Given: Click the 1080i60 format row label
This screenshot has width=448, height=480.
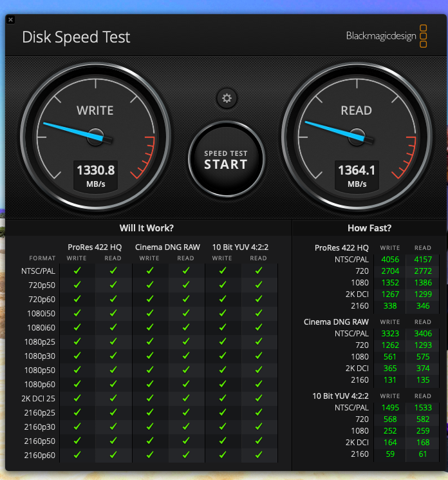Looking at the screenshot, I should tap(41, 328).
